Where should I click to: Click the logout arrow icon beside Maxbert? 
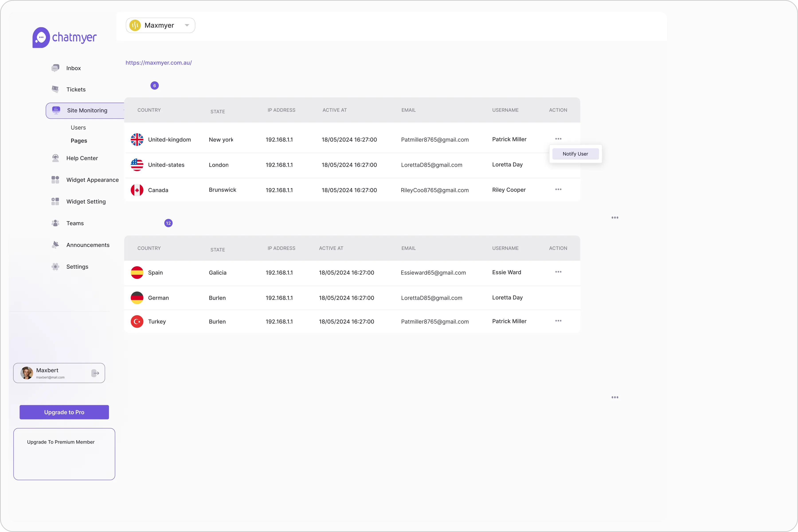point(95,373)
